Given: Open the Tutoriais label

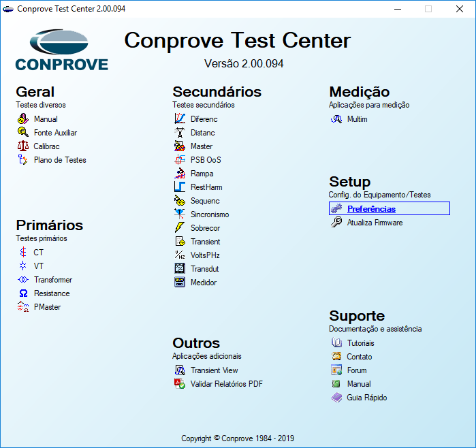Looking at the screenshot, I should (361, 343).
